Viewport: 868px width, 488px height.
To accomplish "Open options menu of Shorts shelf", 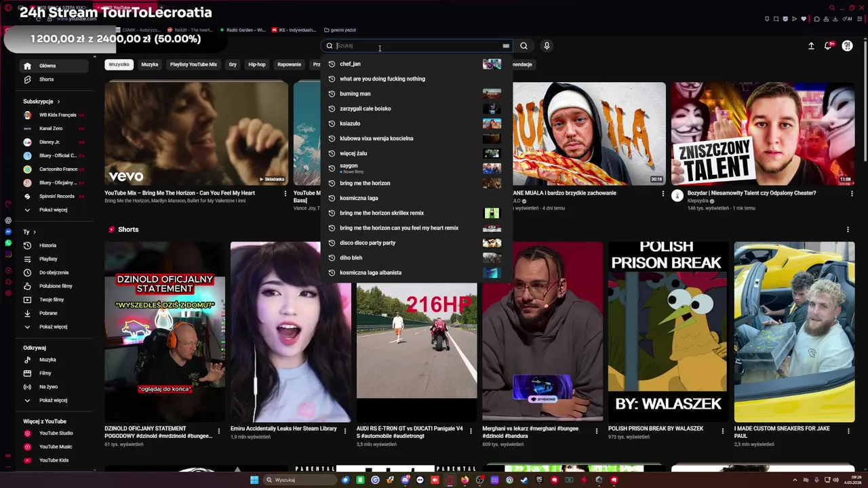I will (x=848, y=230).
